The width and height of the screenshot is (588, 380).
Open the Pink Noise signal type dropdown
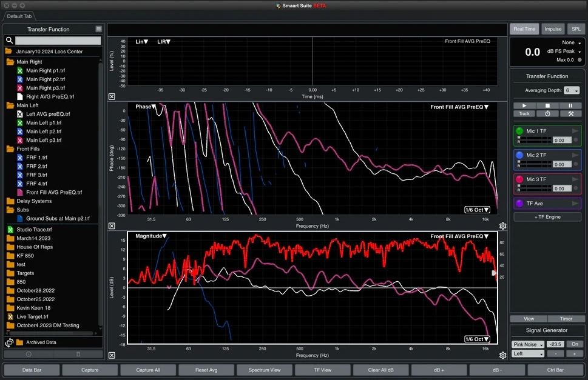click(528, 344)
